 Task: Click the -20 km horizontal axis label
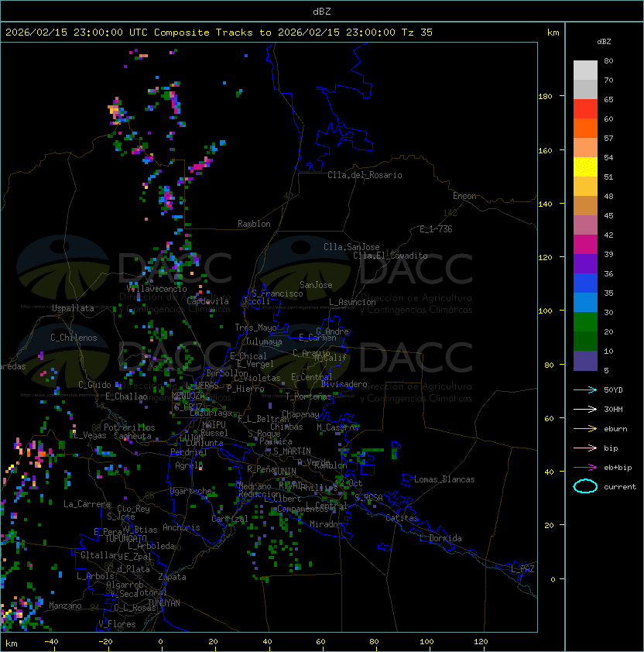(105, 642)
